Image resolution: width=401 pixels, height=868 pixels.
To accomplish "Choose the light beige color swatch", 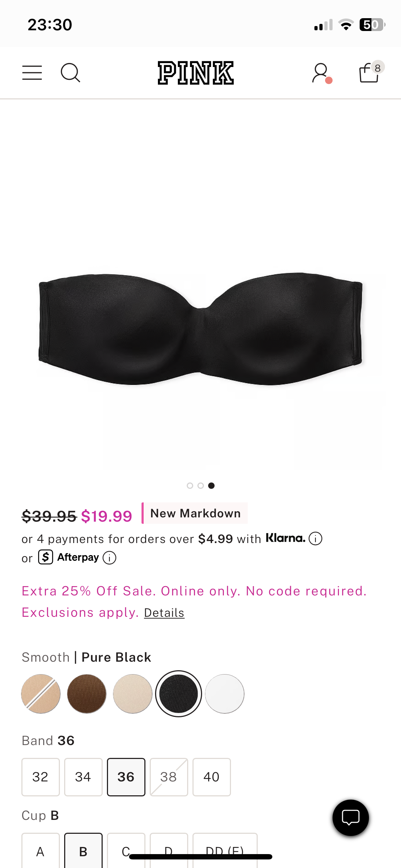I will pos(133,693).
